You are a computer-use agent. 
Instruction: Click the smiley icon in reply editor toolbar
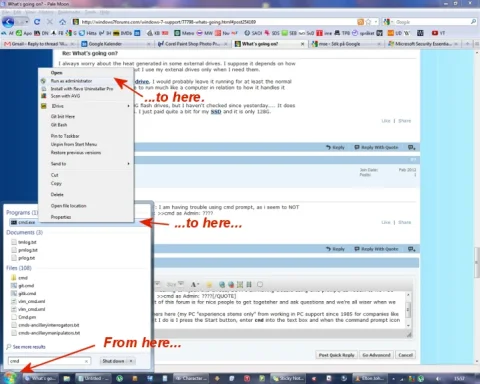click(209, 284)
